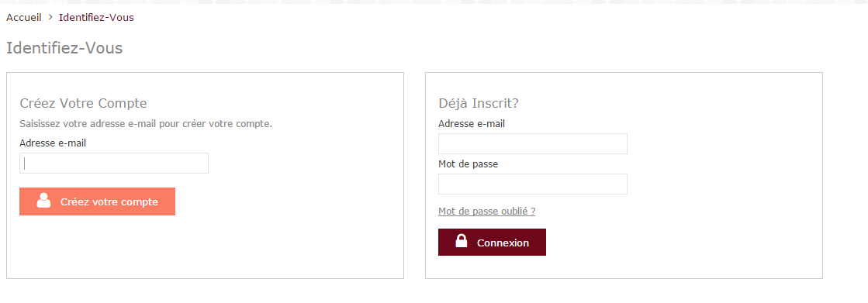Viewport: 868px width, 303px height.
Task: Click the Mot de passe label
Action: coord(469,164)
